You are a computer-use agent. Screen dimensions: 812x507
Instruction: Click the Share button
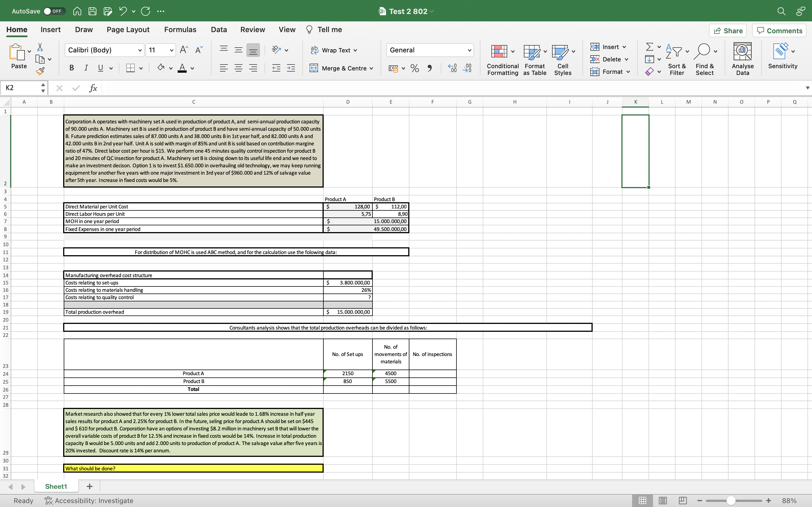point(728,30)
